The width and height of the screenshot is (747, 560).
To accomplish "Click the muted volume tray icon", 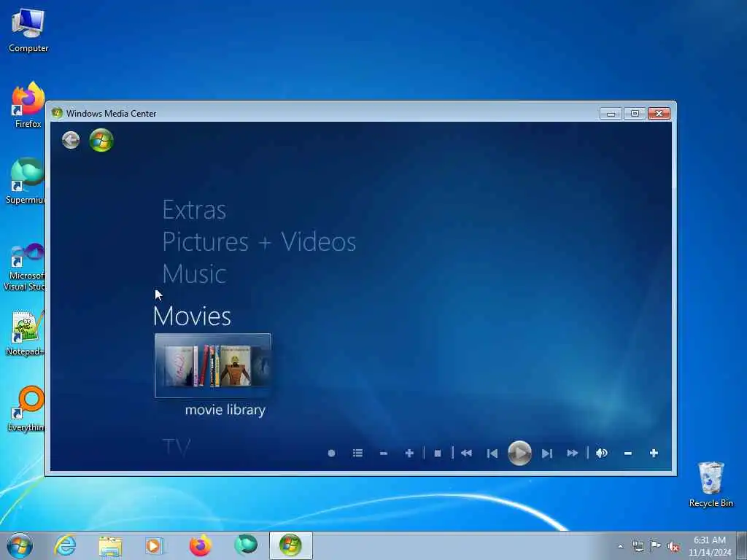I will [673, 547].
